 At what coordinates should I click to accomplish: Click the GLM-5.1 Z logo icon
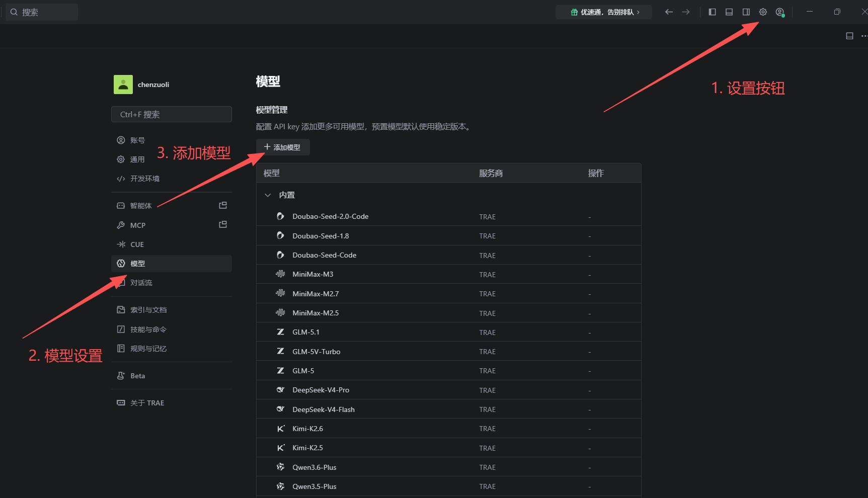[x=280, y=332]
